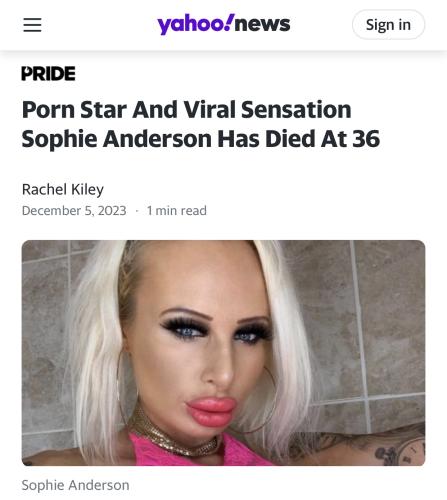This screenshot has width=447, height=500.
Task: Open the PRIDE publisher logo
Action: [49, 73]
